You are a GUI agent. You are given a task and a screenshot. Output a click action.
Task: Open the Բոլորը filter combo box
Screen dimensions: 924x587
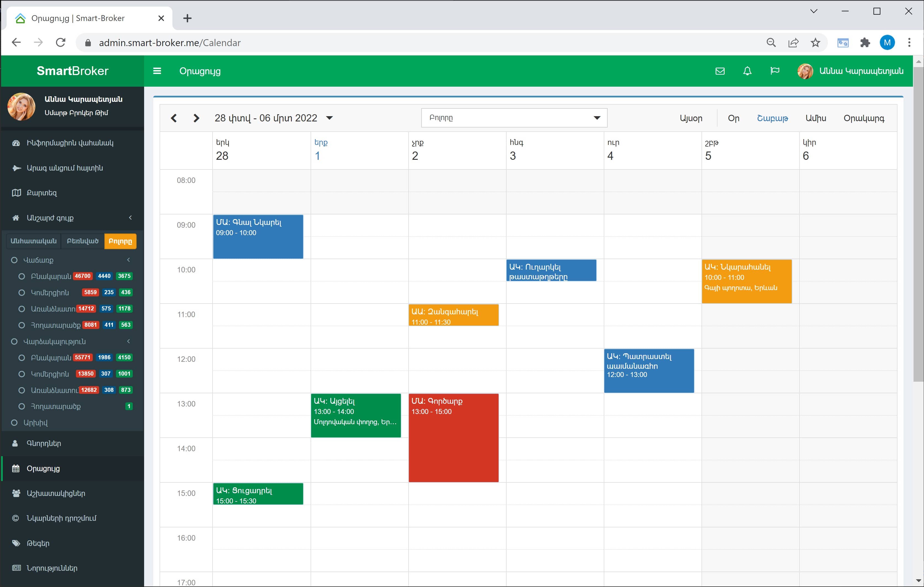pyautogui.click(x=514, y=118)
